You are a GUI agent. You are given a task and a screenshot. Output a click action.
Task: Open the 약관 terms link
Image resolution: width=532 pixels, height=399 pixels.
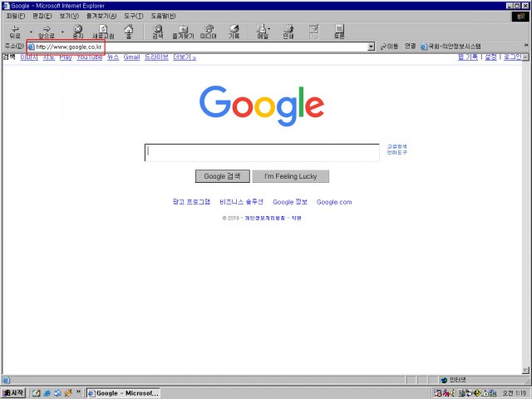pos(296,218)
